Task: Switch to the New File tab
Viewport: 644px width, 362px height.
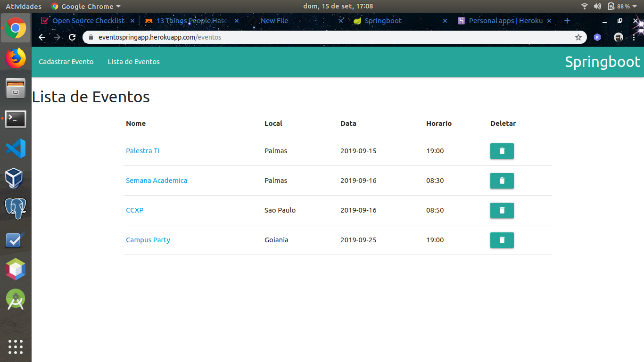Action: click(x=273, y=21)
